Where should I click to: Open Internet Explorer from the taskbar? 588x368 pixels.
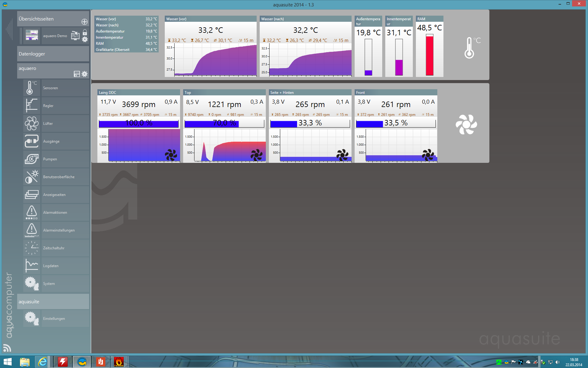pyautogui.click(x=43, y=362)
